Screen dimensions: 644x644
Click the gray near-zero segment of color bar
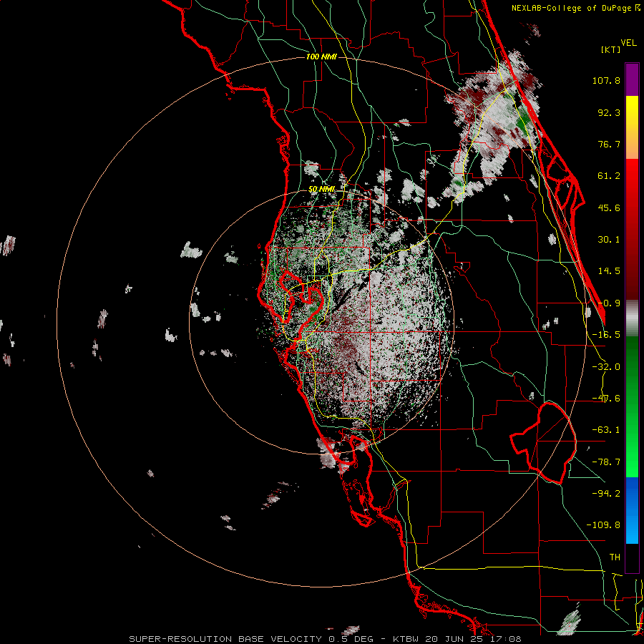pyautogui.click(x=632, y=318)
